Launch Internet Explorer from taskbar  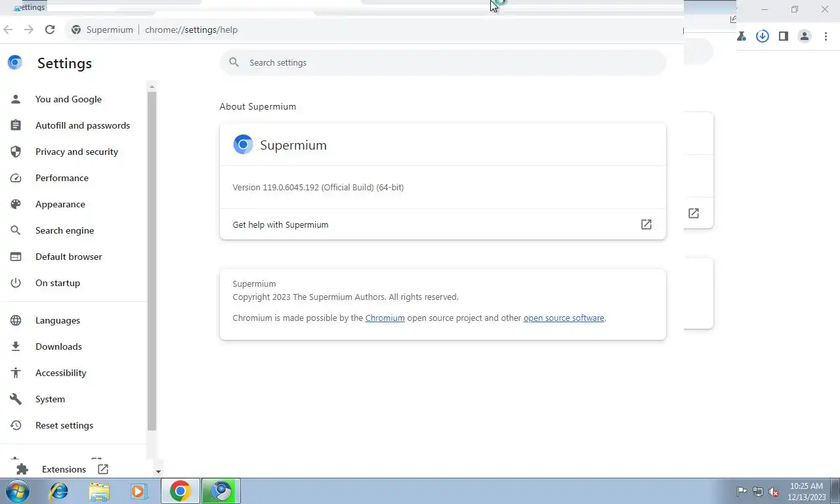click(x=59, y=491)
